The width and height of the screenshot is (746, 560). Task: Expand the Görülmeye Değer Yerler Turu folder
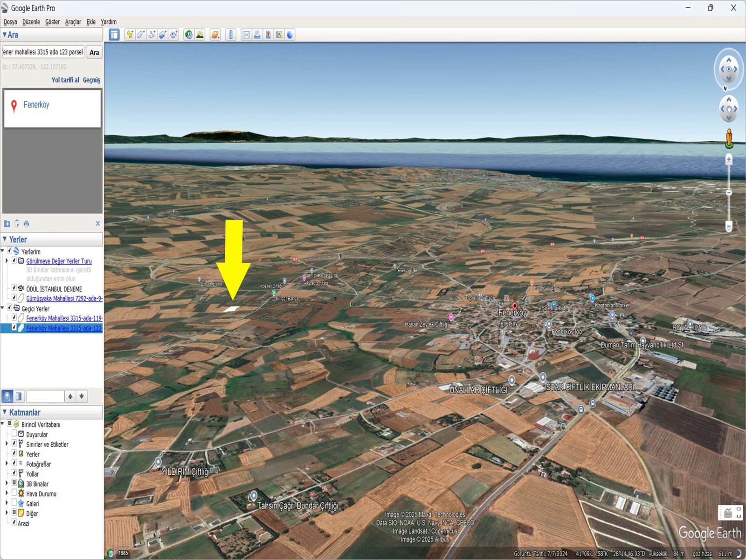pyautogui.click(x=7, y=261)
